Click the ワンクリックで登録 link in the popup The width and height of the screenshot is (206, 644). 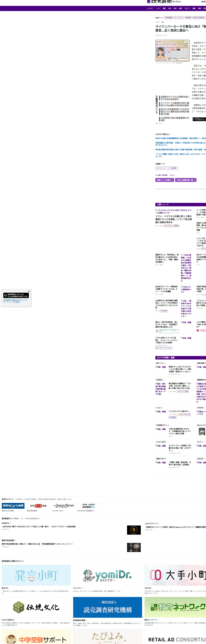tap(12, 302)
